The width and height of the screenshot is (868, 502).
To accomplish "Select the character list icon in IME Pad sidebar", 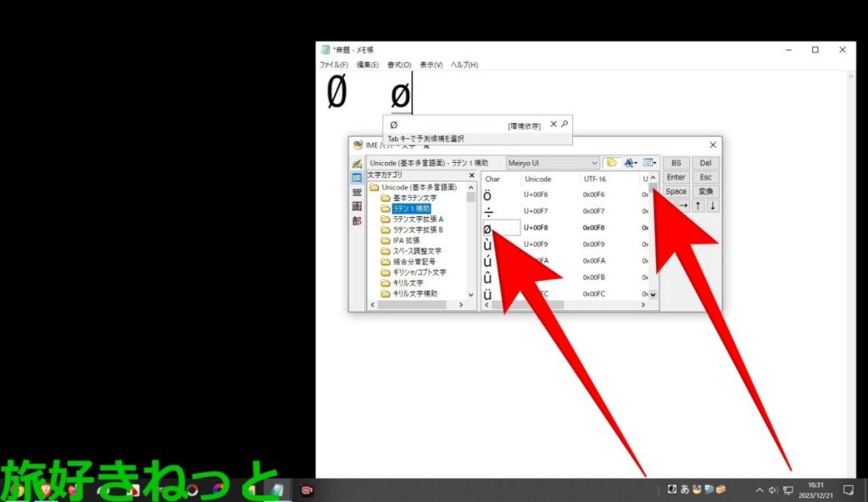I will 357,178.
